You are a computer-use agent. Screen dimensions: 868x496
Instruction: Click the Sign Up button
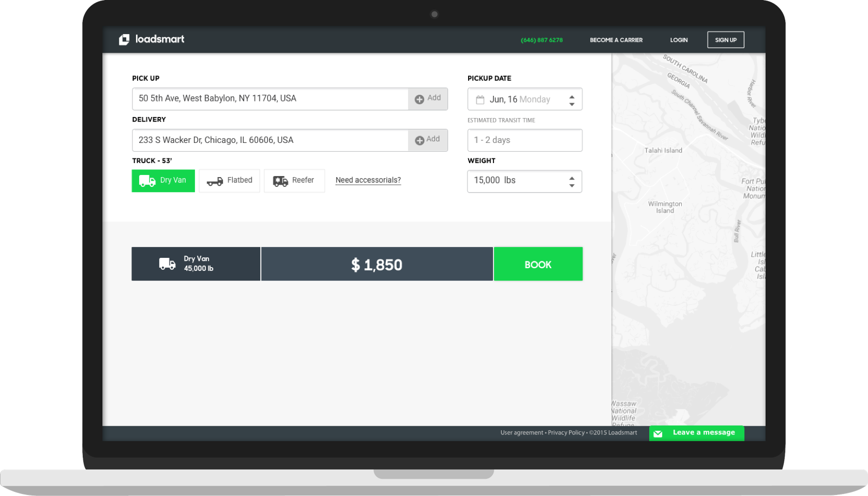pos(725,40)
